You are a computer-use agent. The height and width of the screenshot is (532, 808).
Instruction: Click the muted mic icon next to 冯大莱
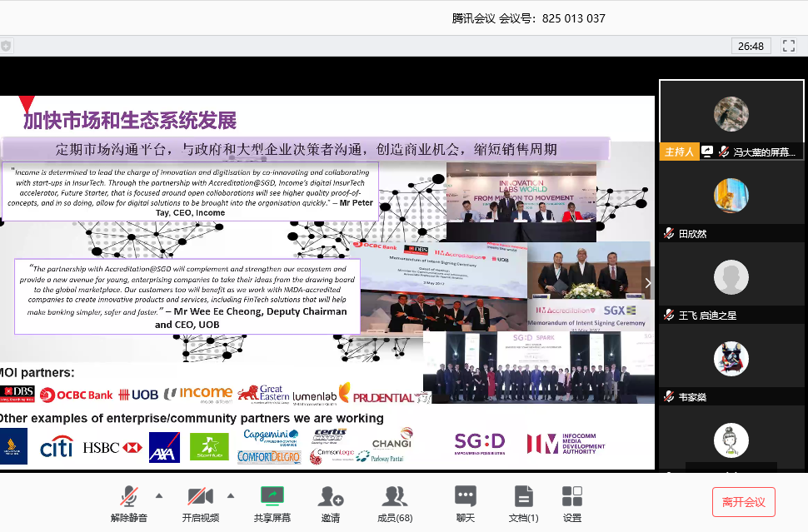tap(724, 152)
